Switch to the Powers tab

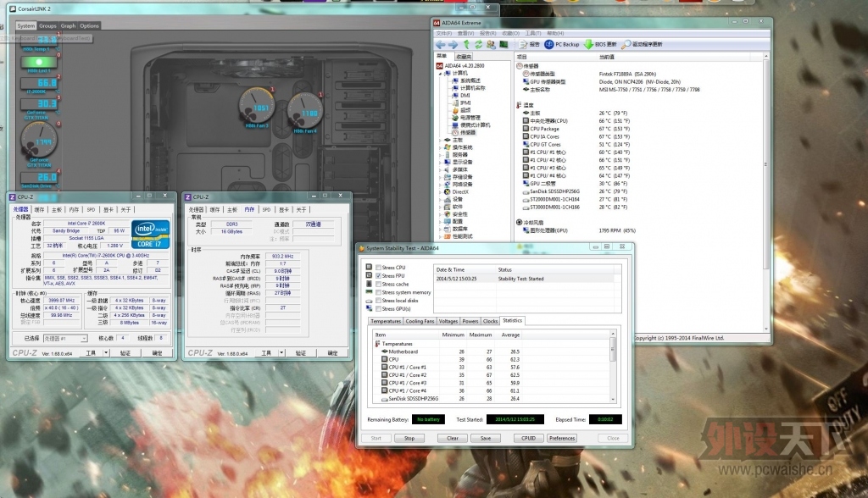[x=470, y=321]
